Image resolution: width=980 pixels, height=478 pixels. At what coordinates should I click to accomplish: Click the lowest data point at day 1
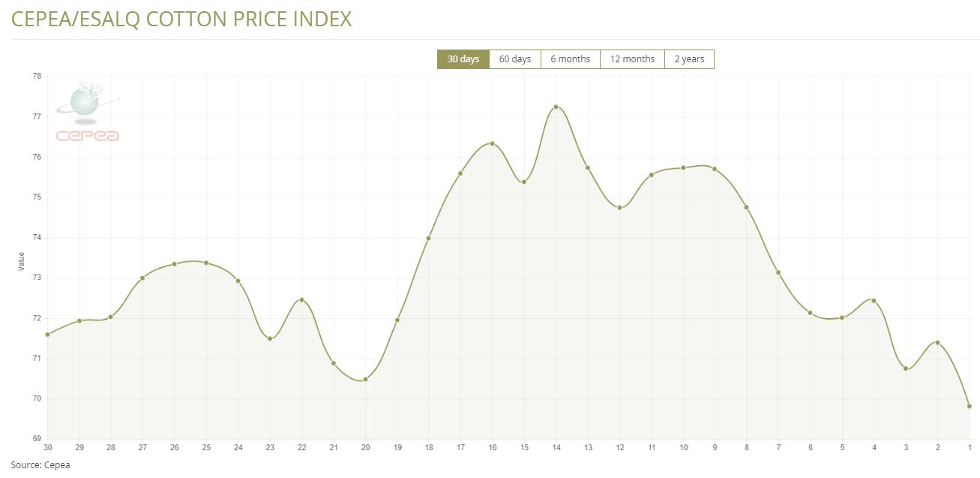click(970, 406)
